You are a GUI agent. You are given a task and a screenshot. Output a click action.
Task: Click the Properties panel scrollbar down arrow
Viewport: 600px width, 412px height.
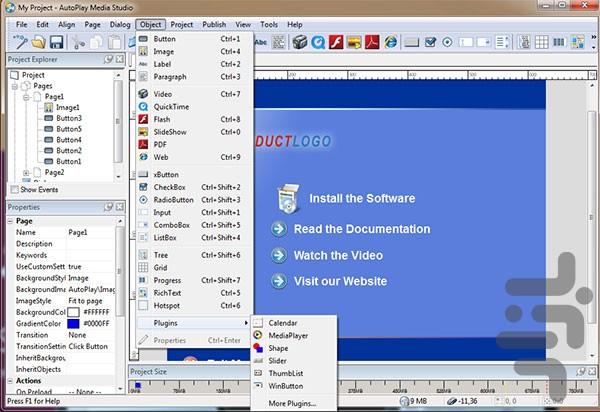coord(120,389)
